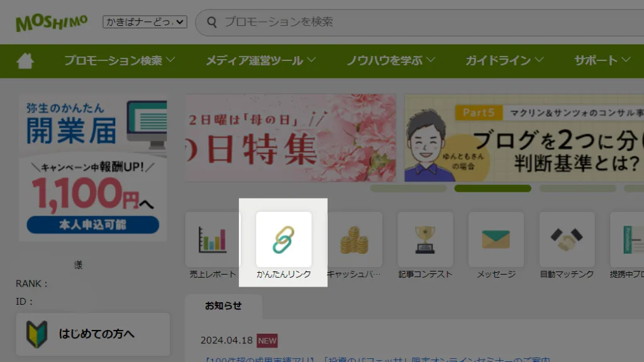
Task: Open the キャッシュバック coins icon
Action: click(354, 240)
